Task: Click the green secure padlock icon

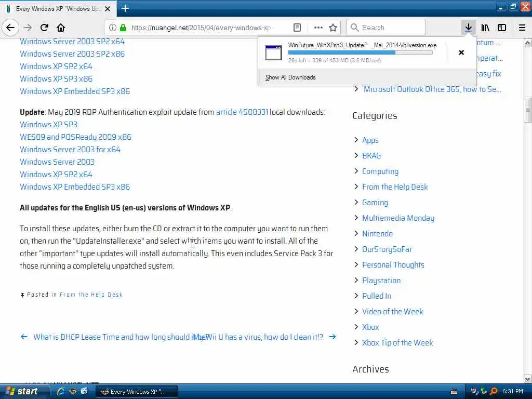Action: point(123,28)
